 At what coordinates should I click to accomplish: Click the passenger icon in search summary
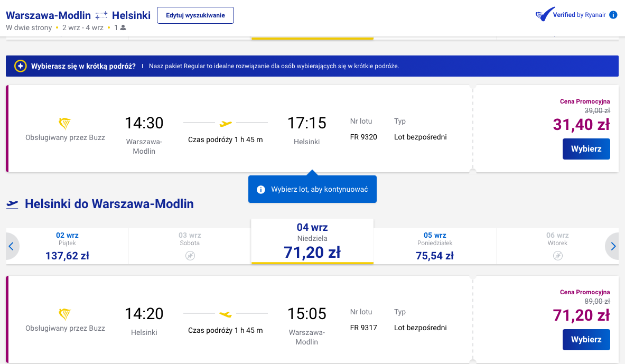[x=123, y=27]
